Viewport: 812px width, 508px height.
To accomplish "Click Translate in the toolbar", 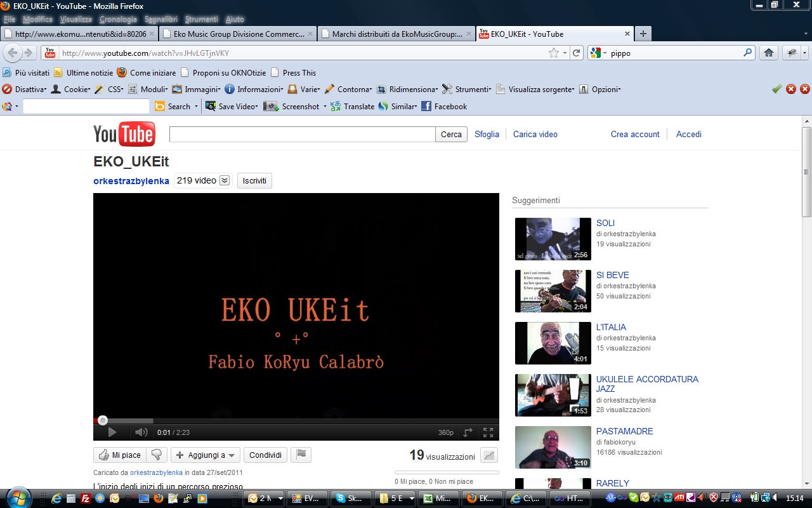I will click(x=353, y=106).
